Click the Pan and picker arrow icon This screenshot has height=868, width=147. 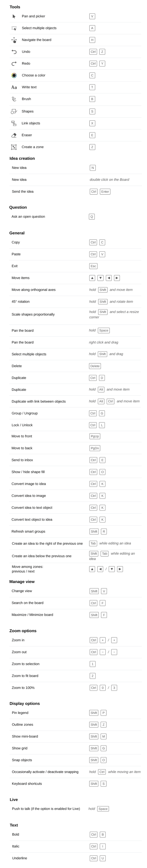14,16
